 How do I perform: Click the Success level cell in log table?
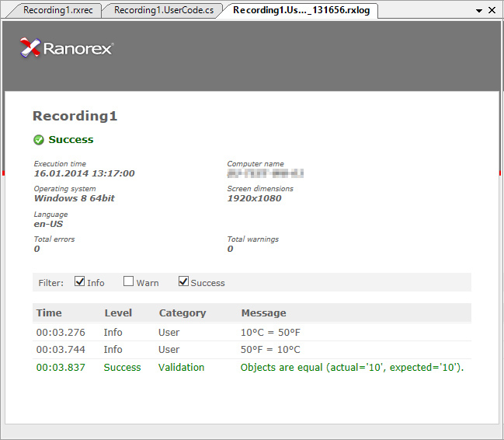(122, 367)
